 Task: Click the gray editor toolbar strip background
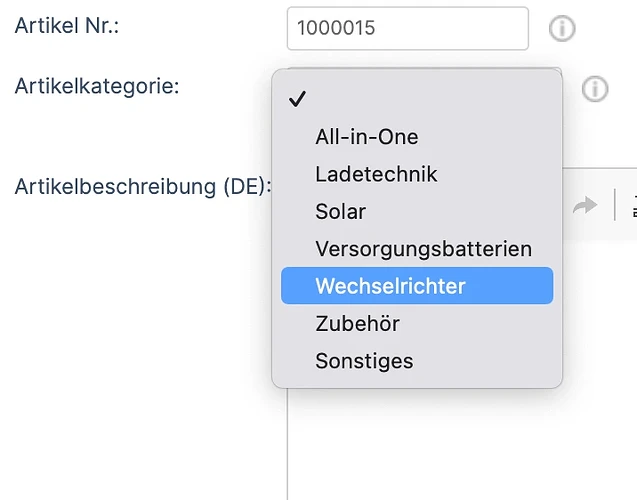[600, 227]
